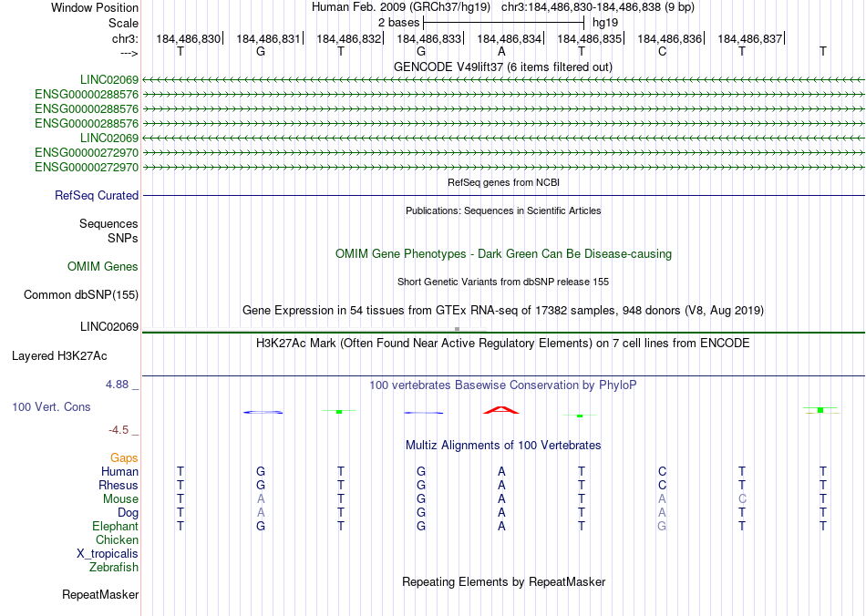The image size is (866, 616).
Task: Click the Common dbSNP(155) track label
Action: point(81,294)
